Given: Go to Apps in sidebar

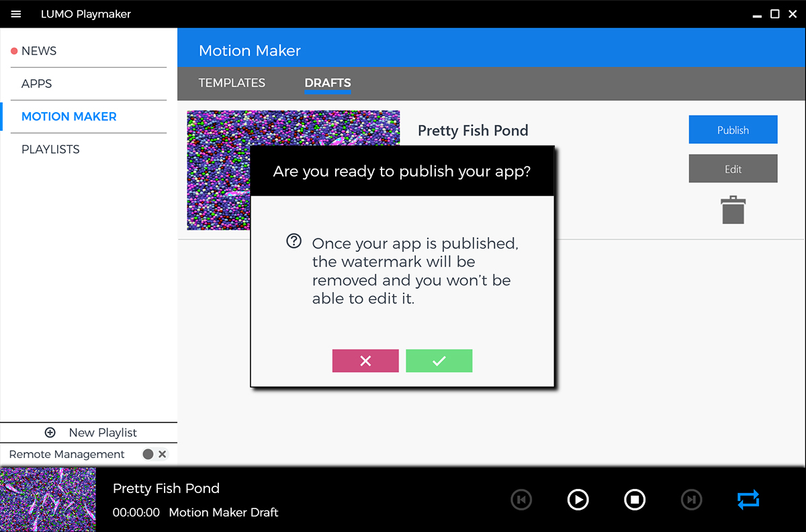Looking at the screenshot, I should [x=37, y=84].
